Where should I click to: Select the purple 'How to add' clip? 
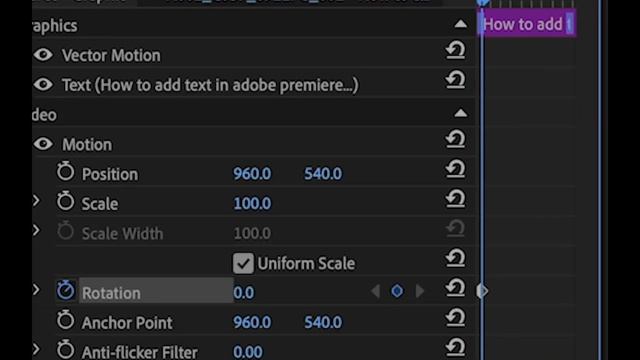click(527, 24)
